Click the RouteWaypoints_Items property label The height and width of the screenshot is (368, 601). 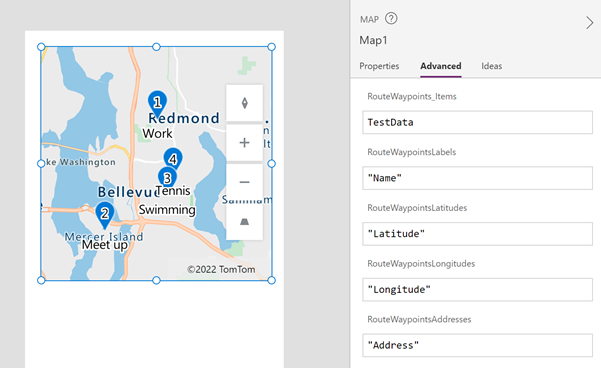pyautogui.click(x=412, y=96)
